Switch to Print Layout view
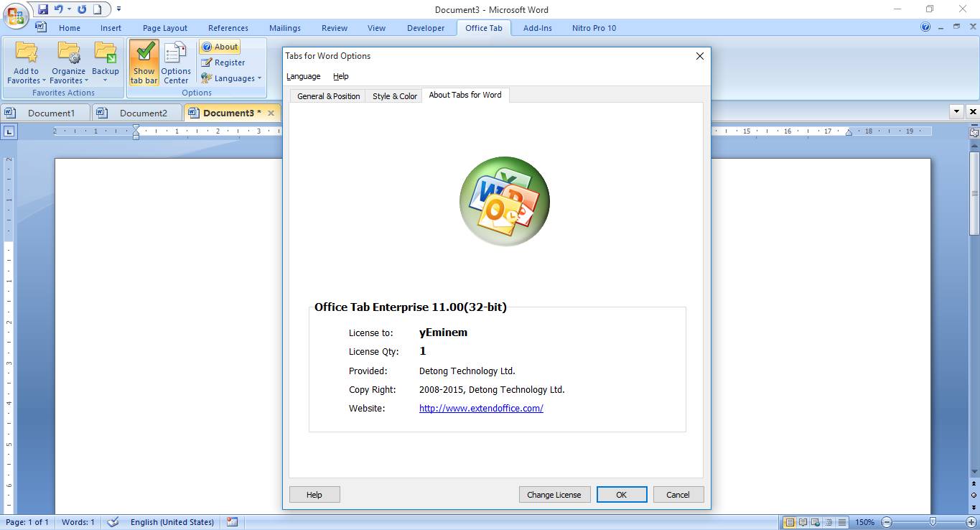The image size is (980, 530). (790, 522)
